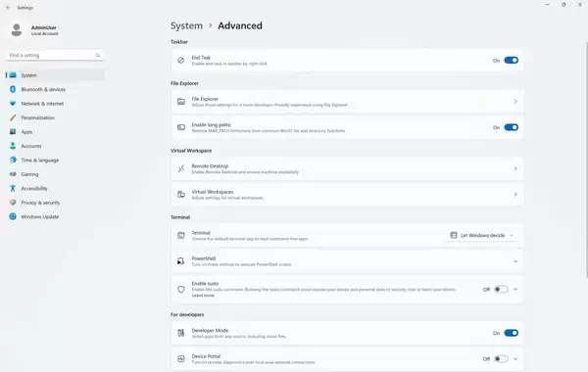Click the AdminUser account name
Viewport: 588px width, 372px height.
(44, 27)
